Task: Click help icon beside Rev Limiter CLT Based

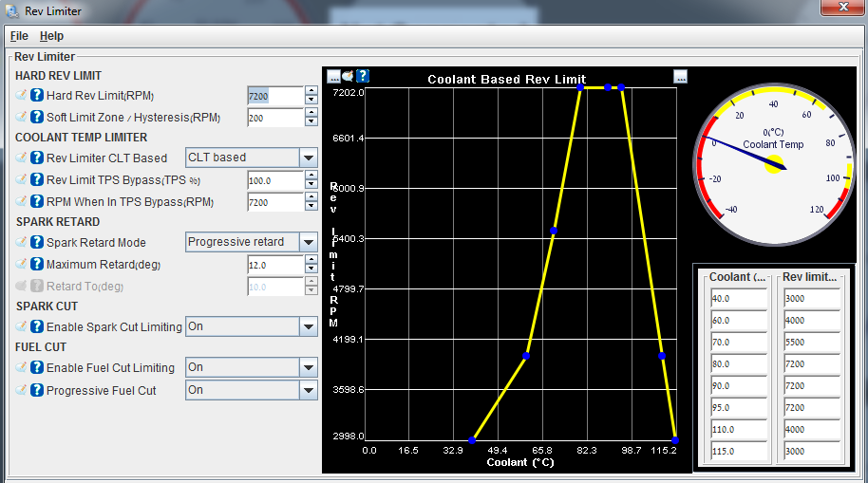Action: tap(36, 158)
